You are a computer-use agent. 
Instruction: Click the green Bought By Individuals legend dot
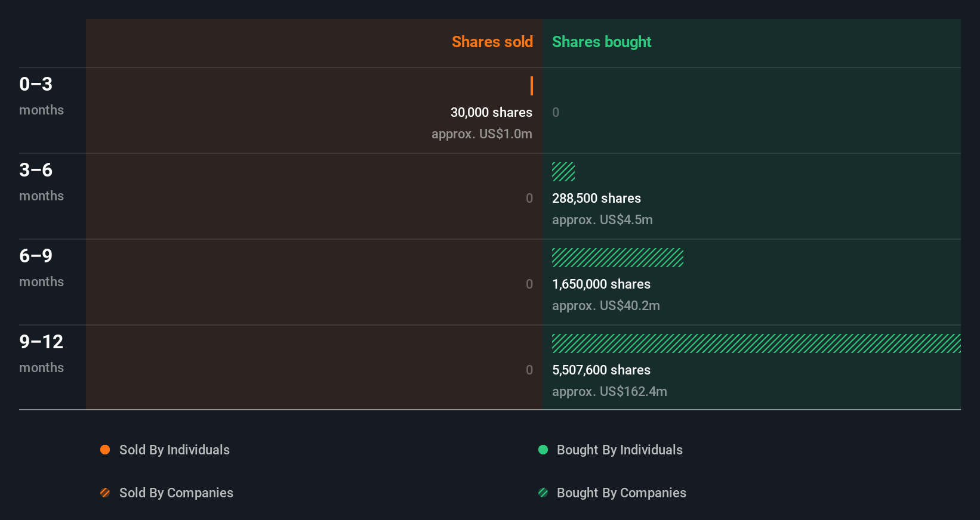(x=543, y=450)
